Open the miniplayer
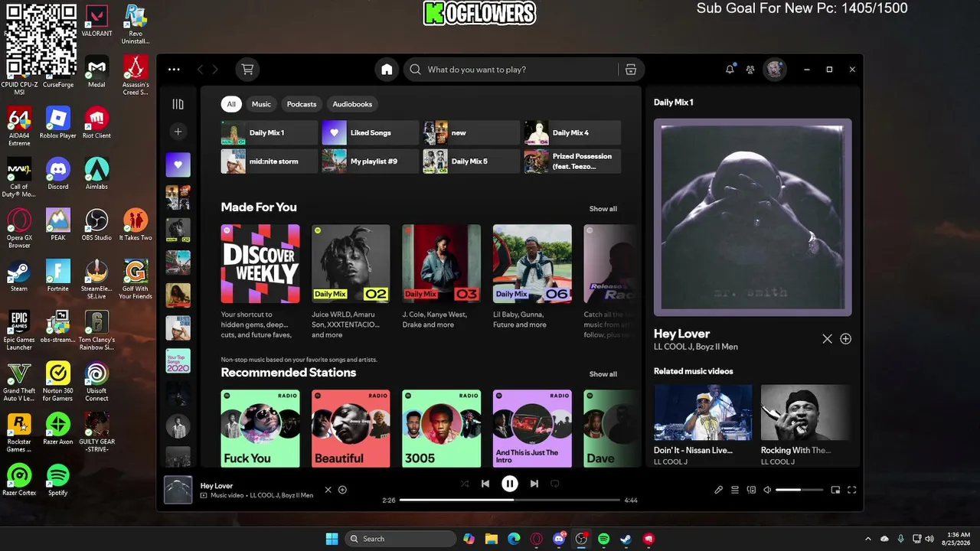Image resolution: width=980 pixels, height=551 pixels. pyautogui.click(x=835, y=490)
